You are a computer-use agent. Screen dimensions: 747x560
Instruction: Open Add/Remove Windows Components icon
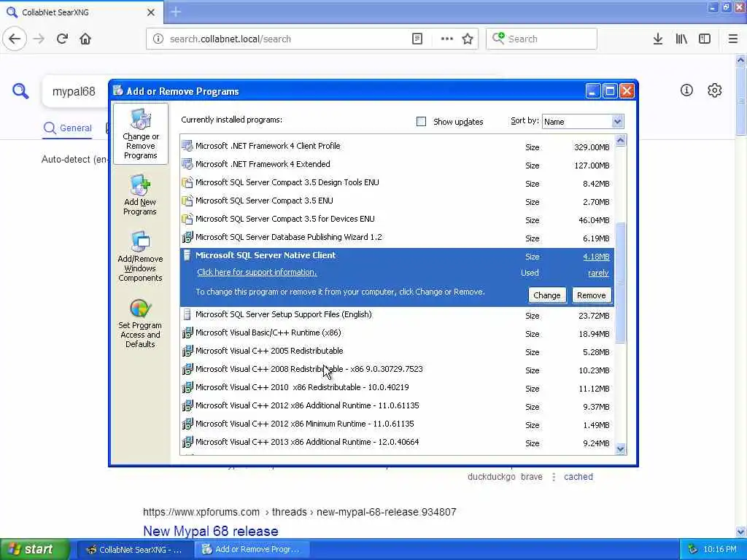pos(140,257)
